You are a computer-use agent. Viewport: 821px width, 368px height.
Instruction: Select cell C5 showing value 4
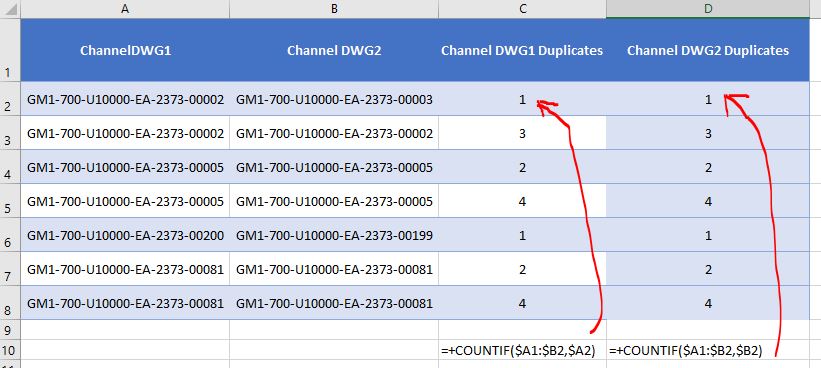click(x=522, y=201)
